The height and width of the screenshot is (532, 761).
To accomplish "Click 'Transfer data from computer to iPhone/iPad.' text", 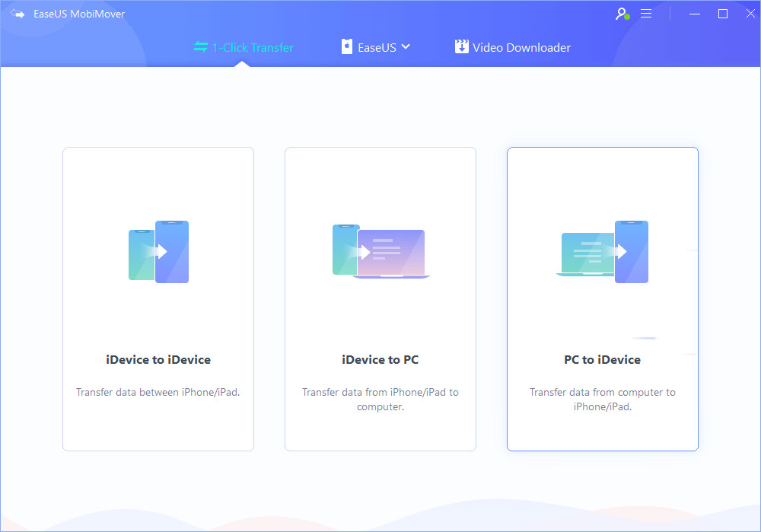I will 602,400.
